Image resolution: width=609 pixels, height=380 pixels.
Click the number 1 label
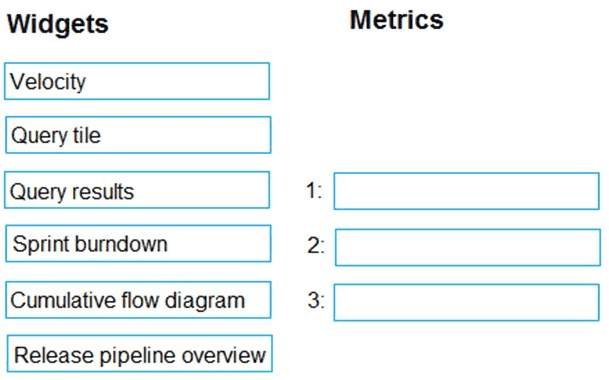(314, 191)
